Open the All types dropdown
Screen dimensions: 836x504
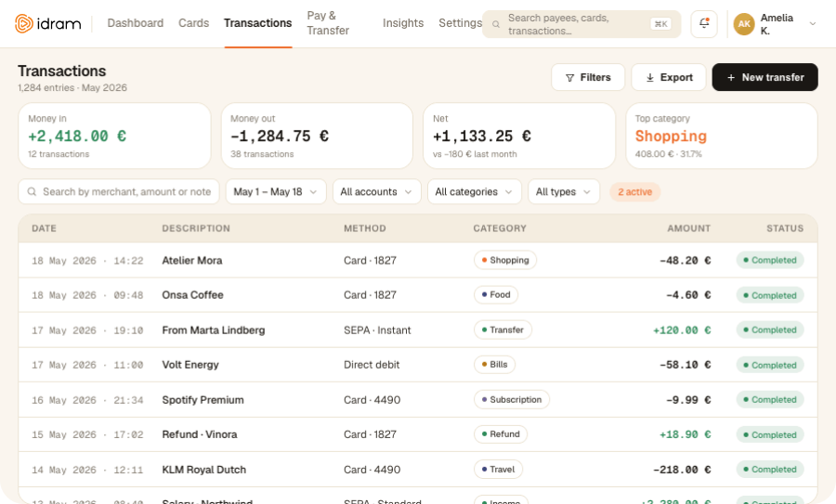coord(564,192)
